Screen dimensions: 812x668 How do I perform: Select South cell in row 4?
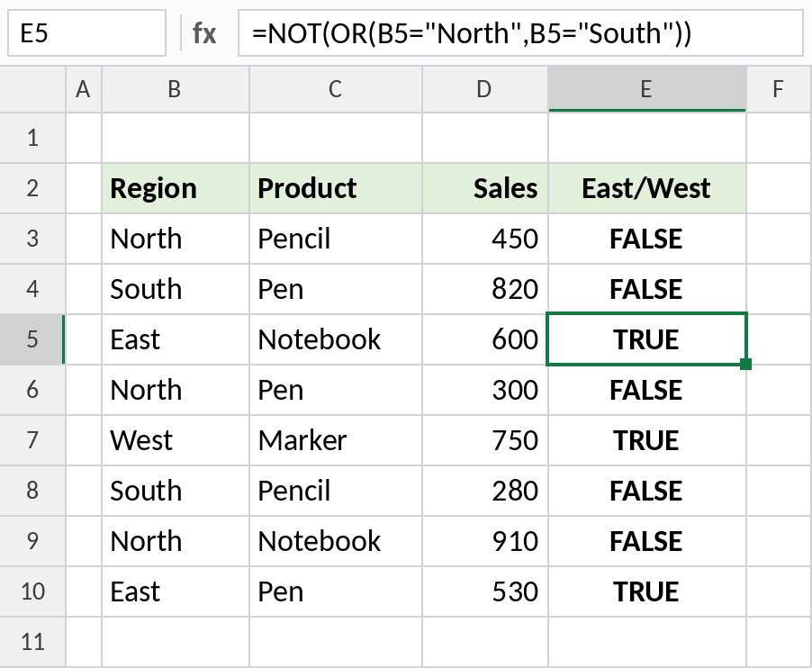(176, 289)
